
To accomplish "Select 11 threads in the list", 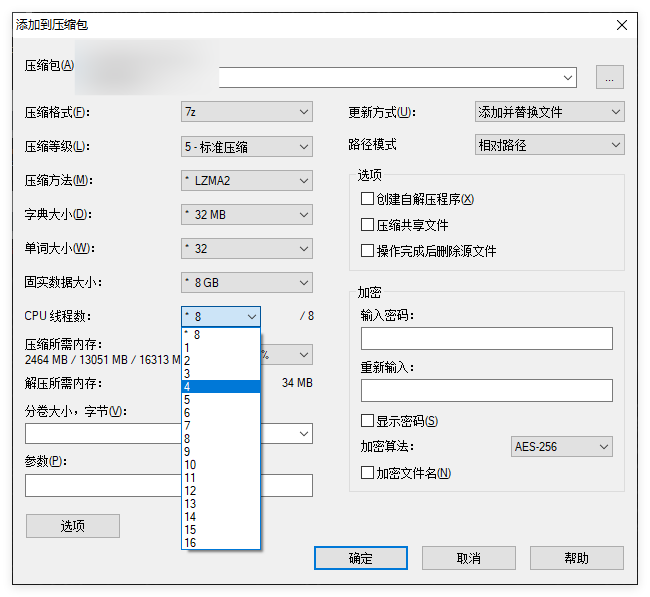I will 221,478.
